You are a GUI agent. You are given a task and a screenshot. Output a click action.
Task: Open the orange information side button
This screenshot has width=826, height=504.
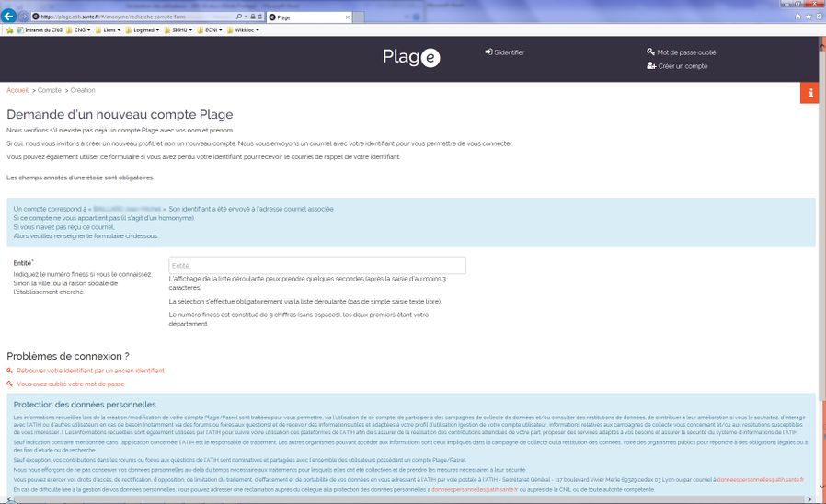(x=809, y=93)
